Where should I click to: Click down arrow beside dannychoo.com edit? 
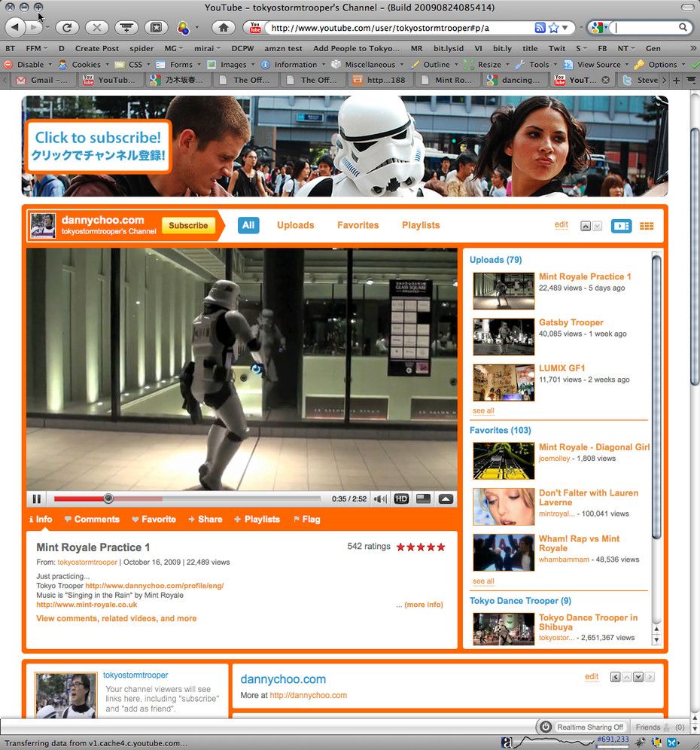click(638, 677)
